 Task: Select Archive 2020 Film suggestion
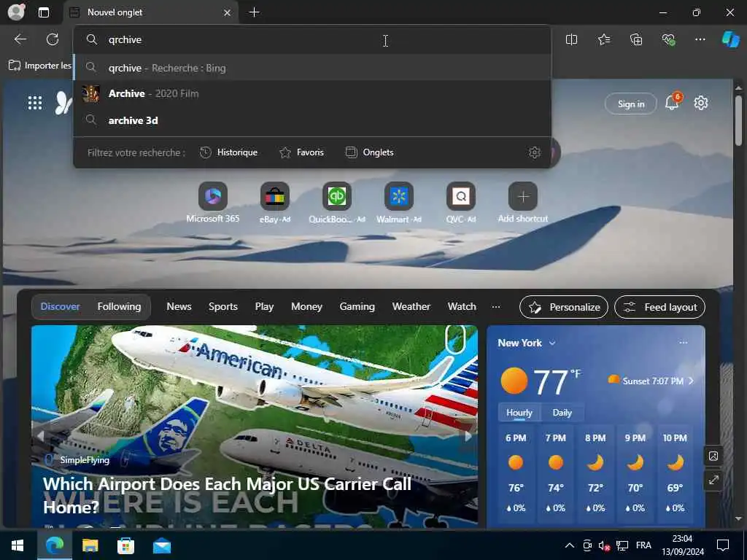click(312, 93)
